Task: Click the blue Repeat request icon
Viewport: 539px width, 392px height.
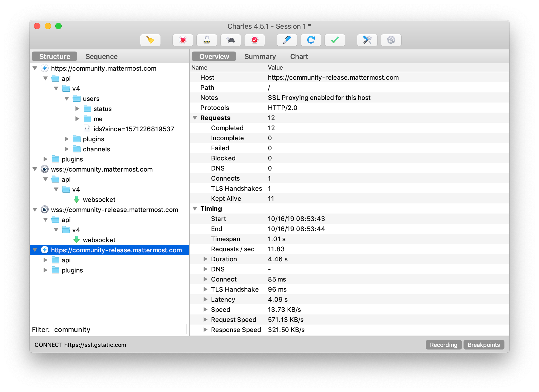Action: pyautogui.click(x=311, y=40)
